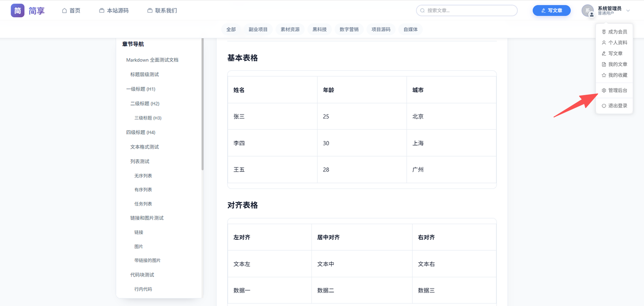Click the power icon next to 退出登录
Screen dimensions: 644x306
(x=603, y=105)
